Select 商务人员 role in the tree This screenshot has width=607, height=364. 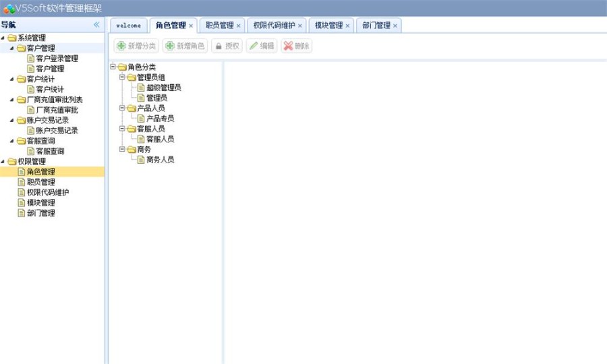(160, 160)
